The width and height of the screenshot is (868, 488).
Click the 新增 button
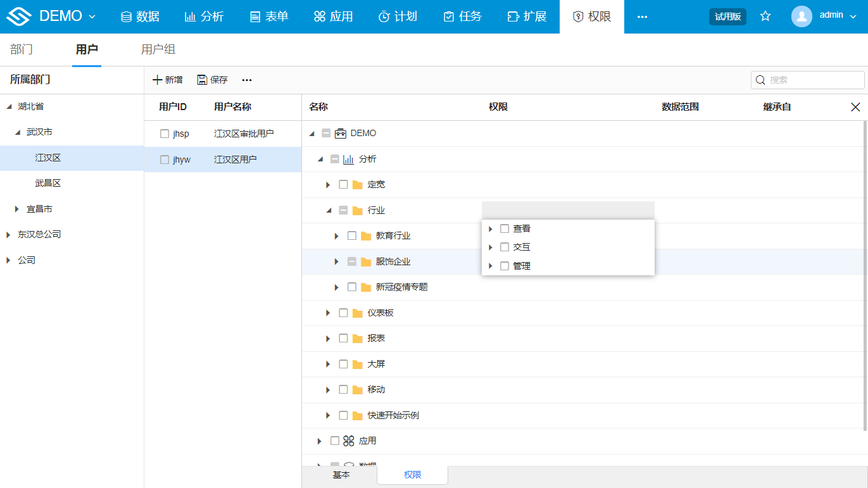168,80
